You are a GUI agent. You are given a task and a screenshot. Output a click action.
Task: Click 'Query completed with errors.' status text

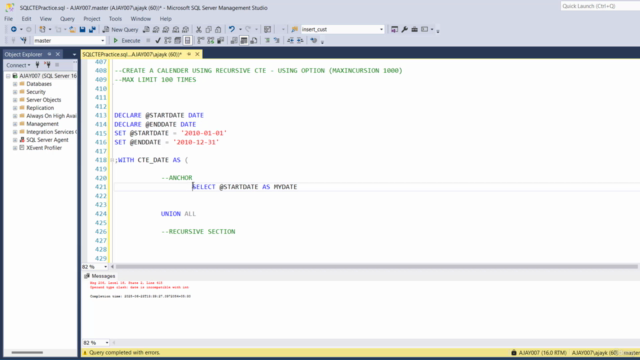(x=124, y=353)
